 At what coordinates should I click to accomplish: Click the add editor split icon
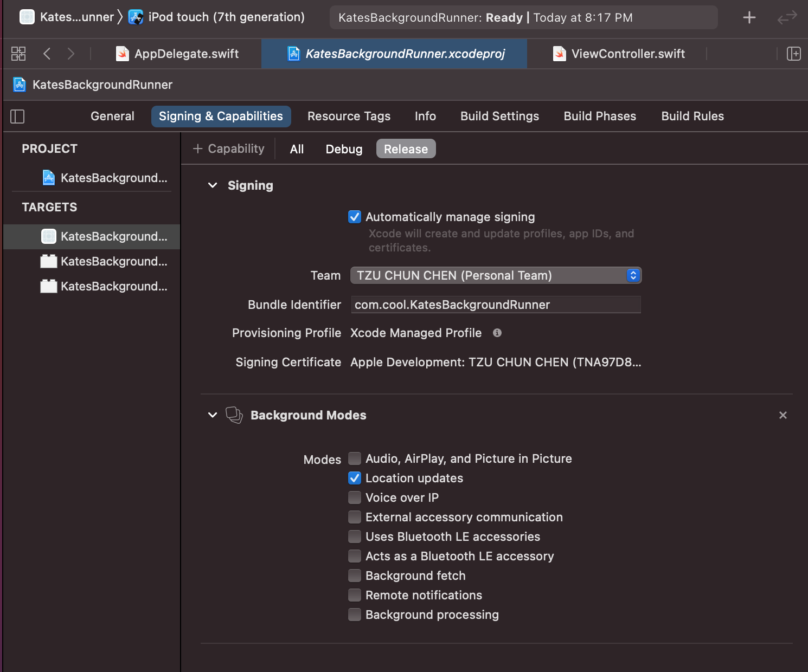793,54
